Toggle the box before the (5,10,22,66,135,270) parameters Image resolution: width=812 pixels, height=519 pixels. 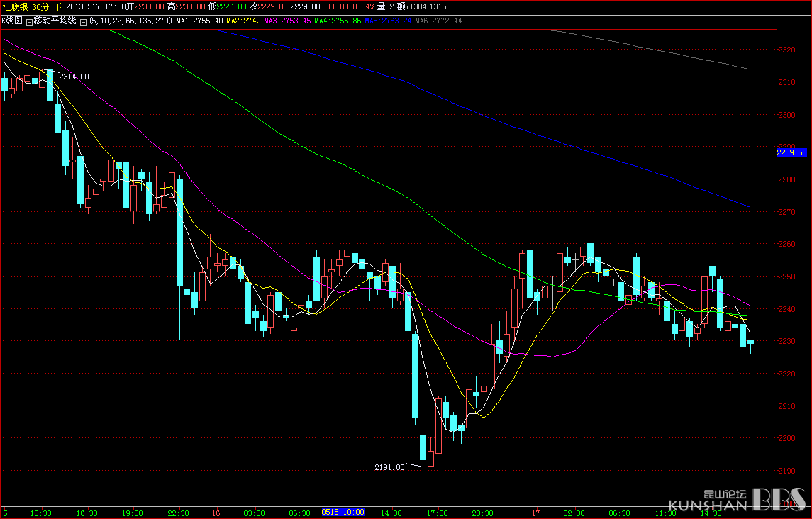tap(83, 22)
